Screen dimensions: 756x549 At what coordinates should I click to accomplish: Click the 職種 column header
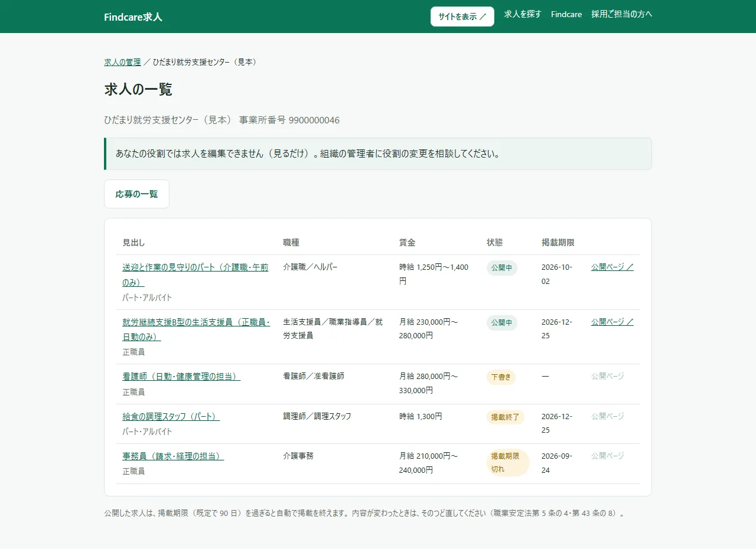coord(291,243)
